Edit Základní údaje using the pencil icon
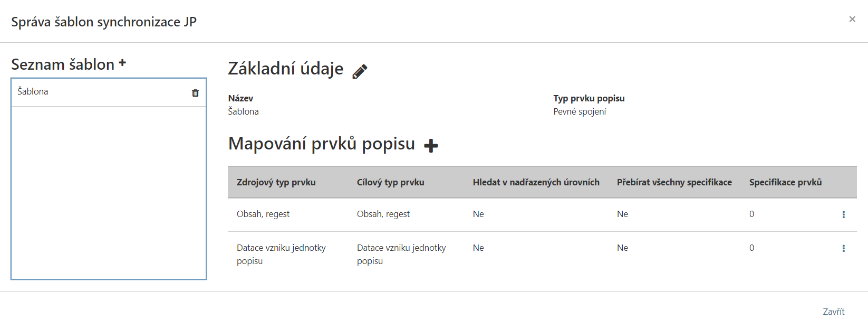The height and width of the screenshot is (329, 868). pos(360,70)
